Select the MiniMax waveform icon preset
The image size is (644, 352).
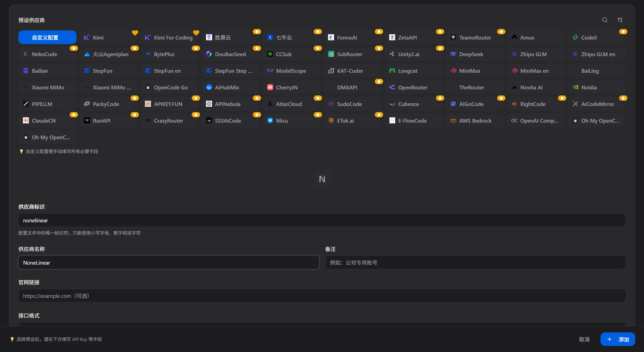click(x=453, y=71)
